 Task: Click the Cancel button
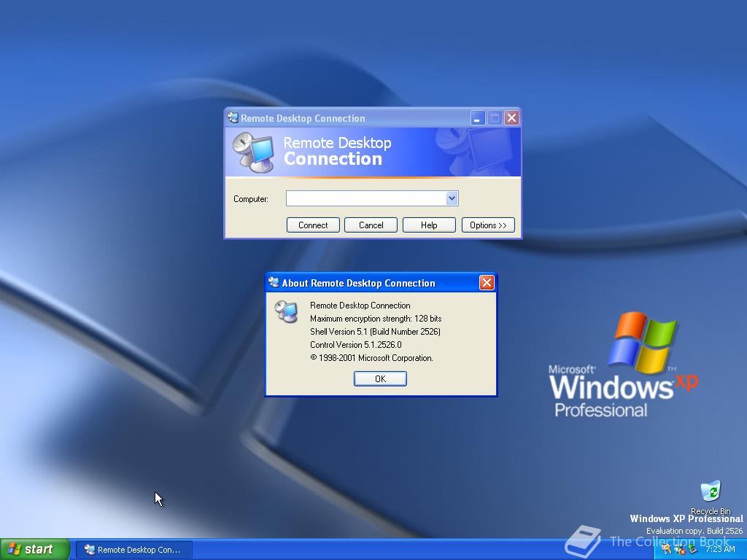pos(371,225)
